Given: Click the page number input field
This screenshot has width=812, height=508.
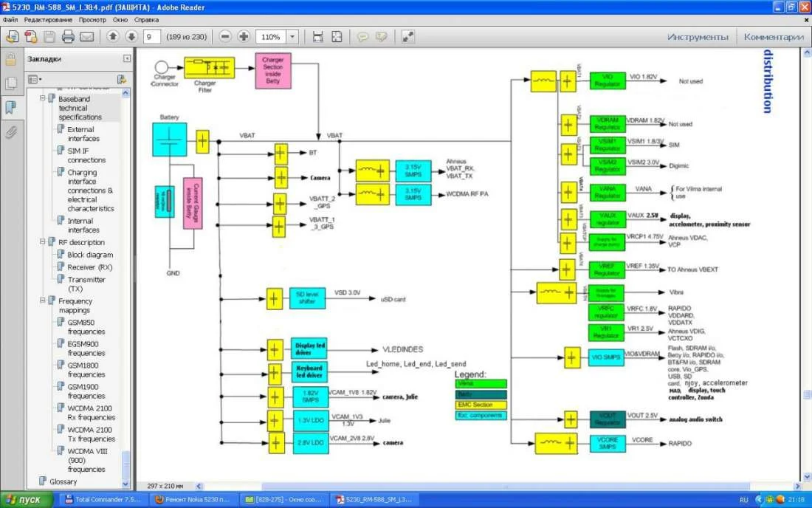Looking at the screenshot, I should (x=151, y=37).
